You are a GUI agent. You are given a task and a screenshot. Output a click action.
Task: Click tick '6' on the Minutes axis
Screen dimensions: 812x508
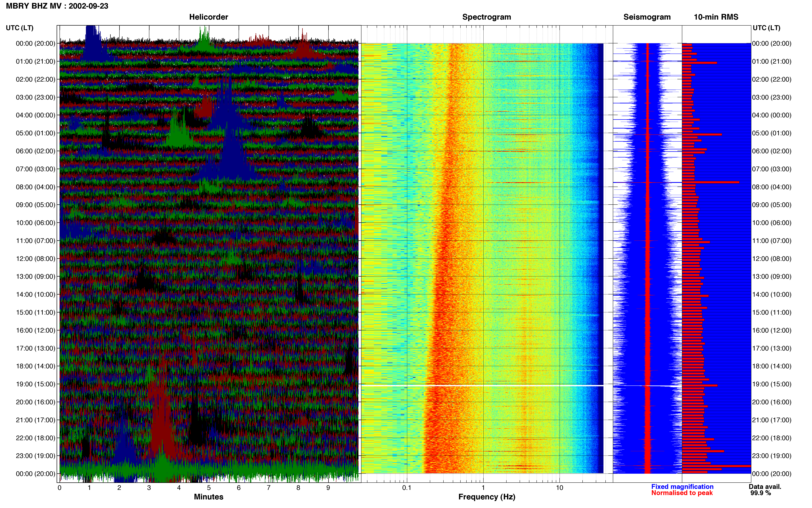tap(239, 488)
